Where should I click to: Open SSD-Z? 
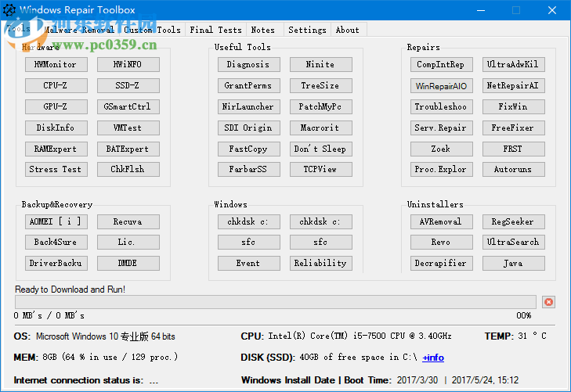(128, 85)
